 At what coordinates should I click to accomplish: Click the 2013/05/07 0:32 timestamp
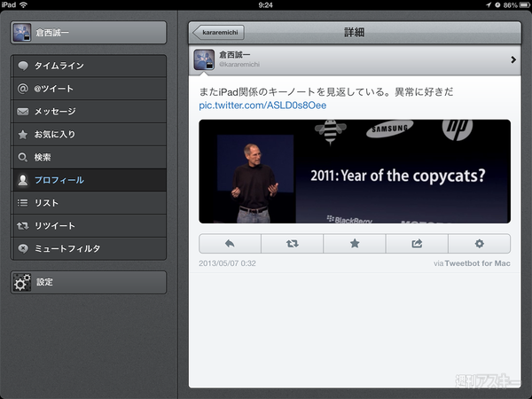coord(227,263)
